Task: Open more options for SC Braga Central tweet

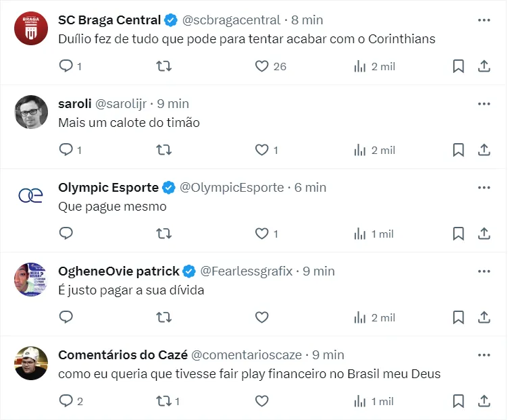Action: 484,20
